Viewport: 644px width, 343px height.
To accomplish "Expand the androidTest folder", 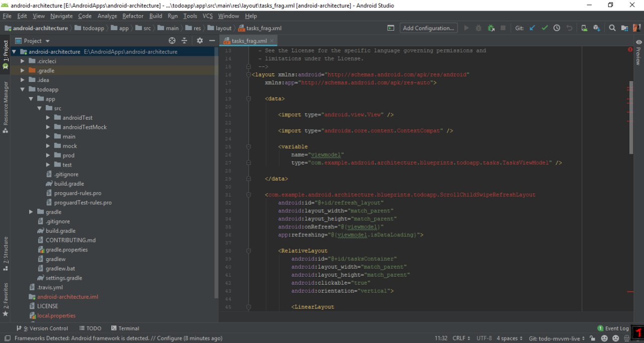I will click(48, 118).
